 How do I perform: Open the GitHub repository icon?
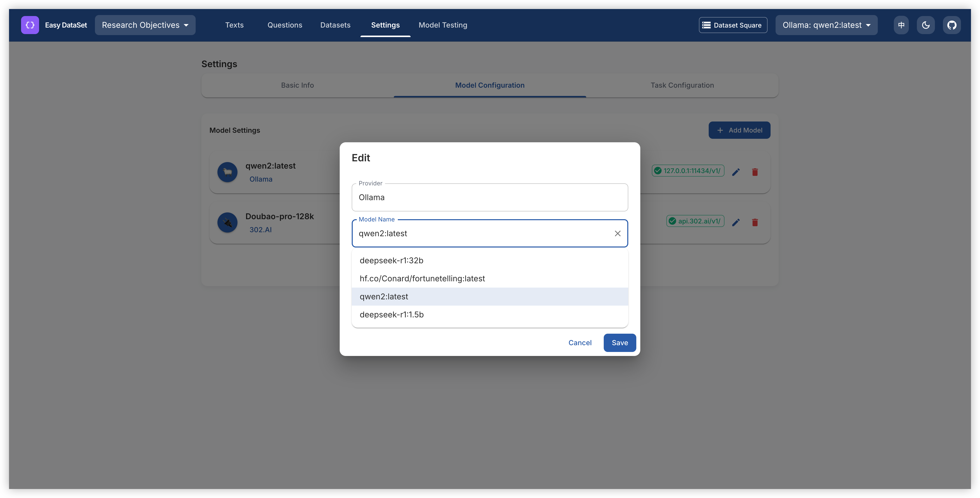pyautogui.click(x=951, y=25)
